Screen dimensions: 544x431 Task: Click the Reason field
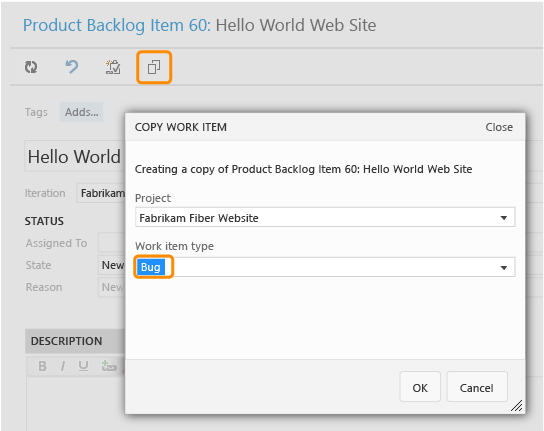coord(112,287)
